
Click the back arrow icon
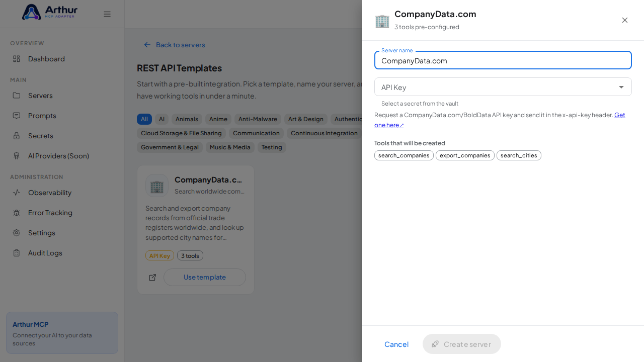[147, 45]
